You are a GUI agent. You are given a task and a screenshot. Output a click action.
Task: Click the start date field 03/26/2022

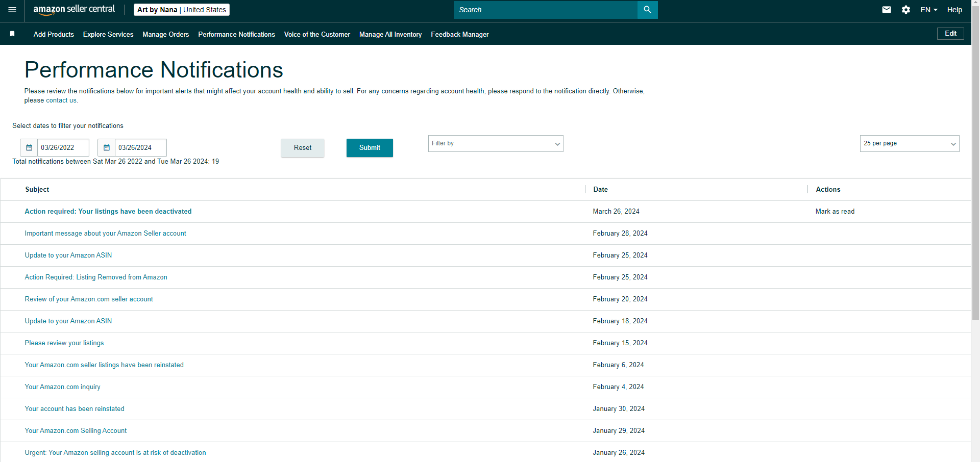tap(63, 148)
